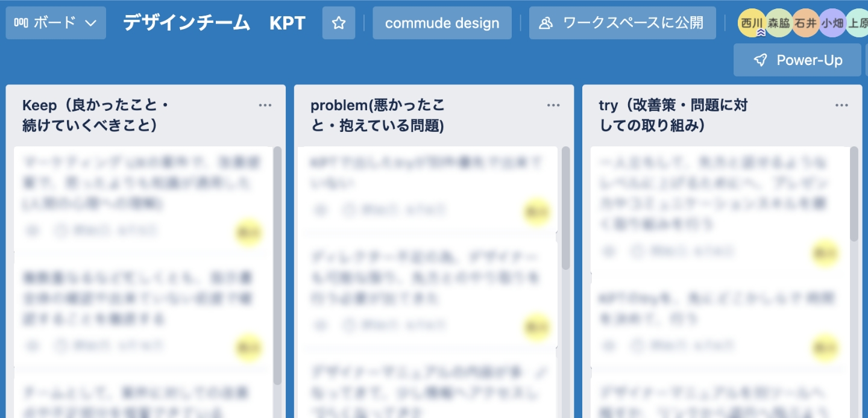Open the top card in the try list
868x418 pixels.
pos(720,209)
